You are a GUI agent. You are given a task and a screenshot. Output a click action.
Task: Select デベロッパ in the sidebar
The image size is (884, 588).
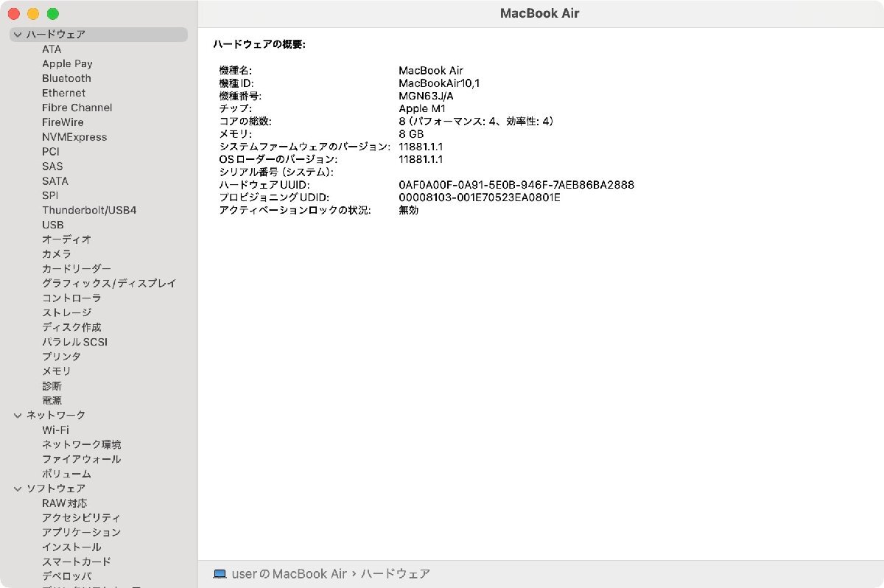coord(66,576)
